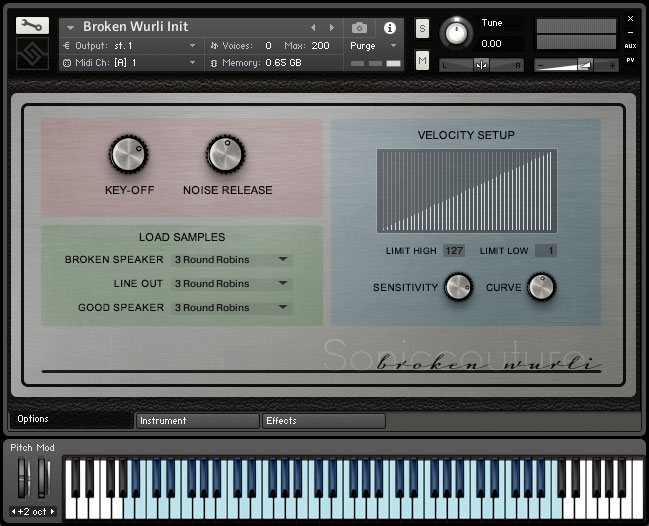Mute the instrument with M button
This screenshot has height=526, width=649.
[422, 61]
